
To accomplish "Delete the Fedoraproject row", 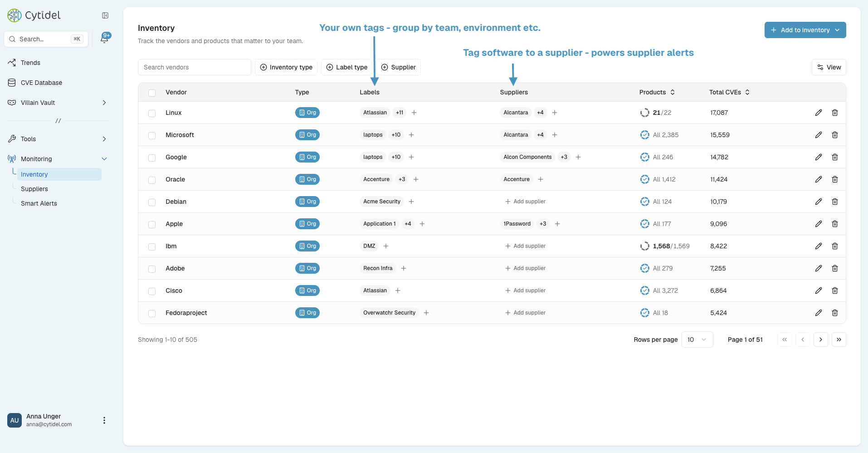I will tap(835, 313).
